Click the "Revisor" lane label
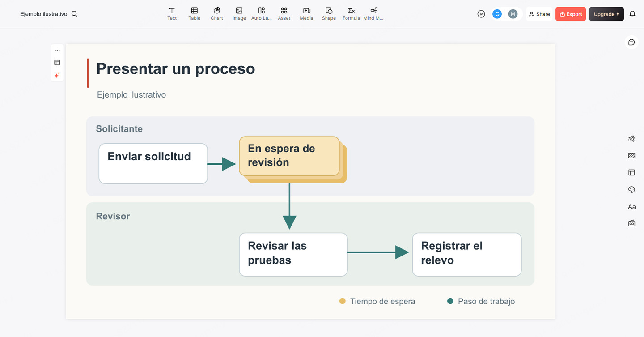Viewport: 644px width, 337px height. [x=113, y=216]
